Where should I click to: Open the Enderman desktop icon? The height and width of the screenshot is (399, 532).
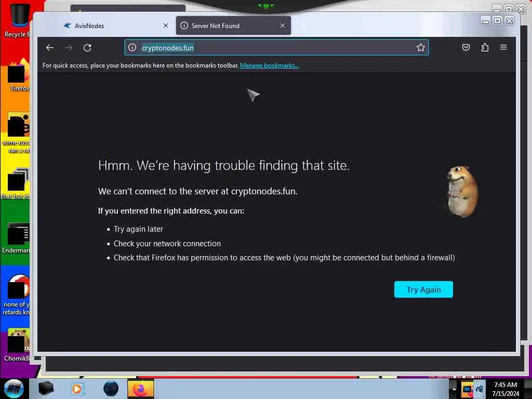[16, 238]
